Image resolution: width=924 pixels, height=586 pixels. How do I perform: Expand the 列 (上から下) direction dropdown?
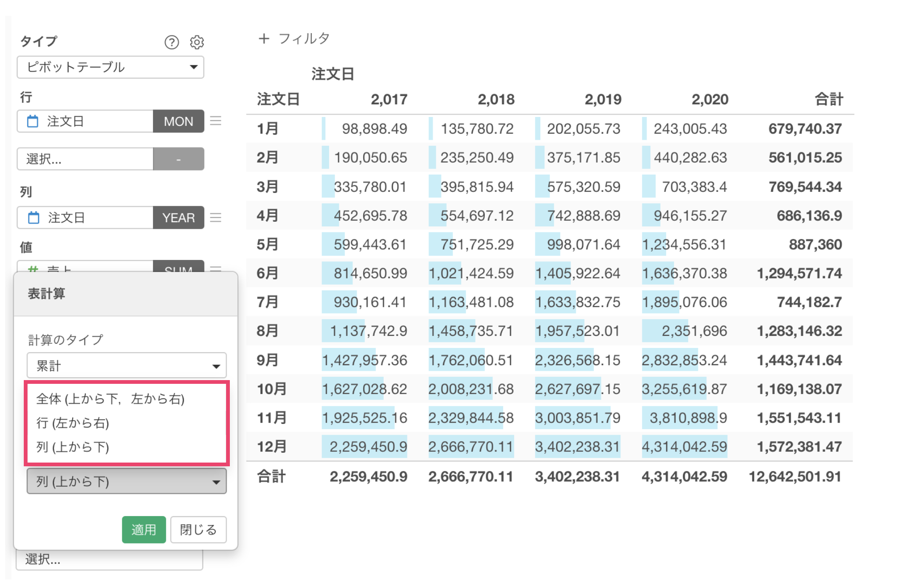[x=126, y=481]
